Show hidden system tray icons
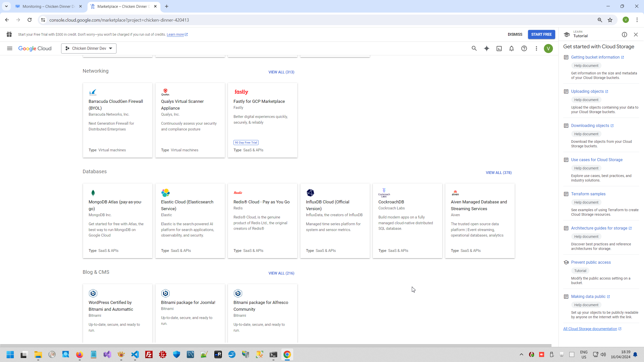This screenshot has width=644, height=362. (521, 354)
